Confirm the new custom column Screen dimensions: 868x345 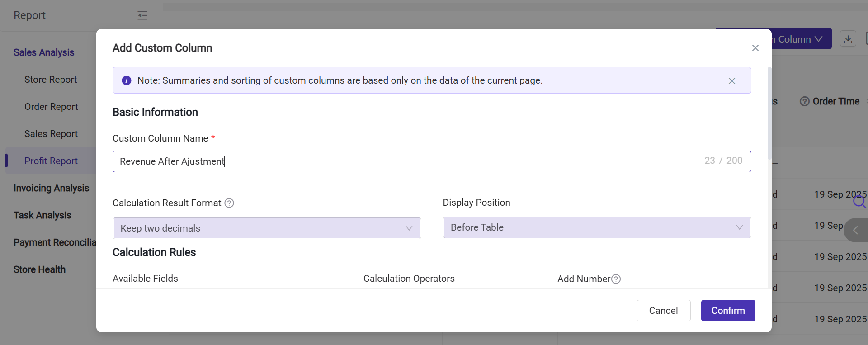point(728,311)
